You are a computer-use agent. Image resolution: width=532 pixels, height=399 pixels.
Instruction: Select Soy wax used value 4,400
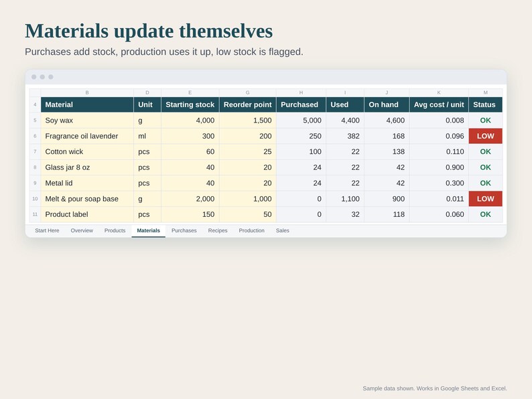click(x=345, y=121)
